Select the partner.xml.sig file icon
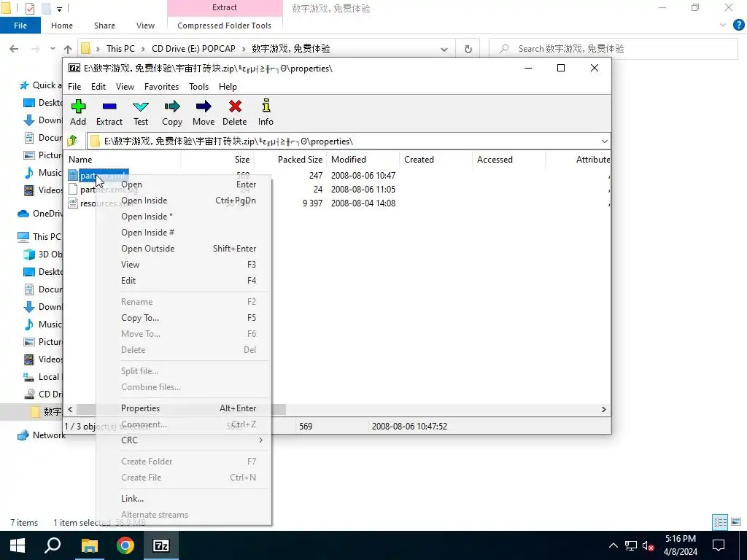Image resolution: width=747 pixels, height=560 pixels. tap(73, 190)
